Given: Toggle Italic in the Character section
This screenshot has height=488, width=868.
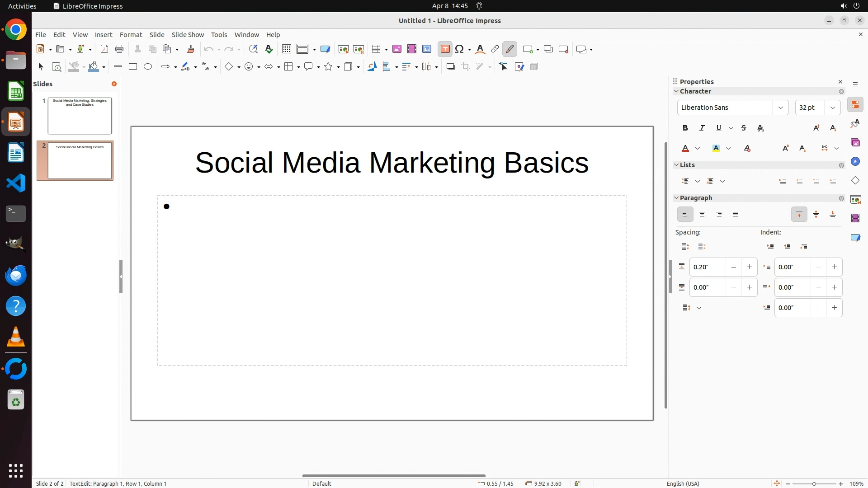Looking at the screenshot, I should coord(702,128).
